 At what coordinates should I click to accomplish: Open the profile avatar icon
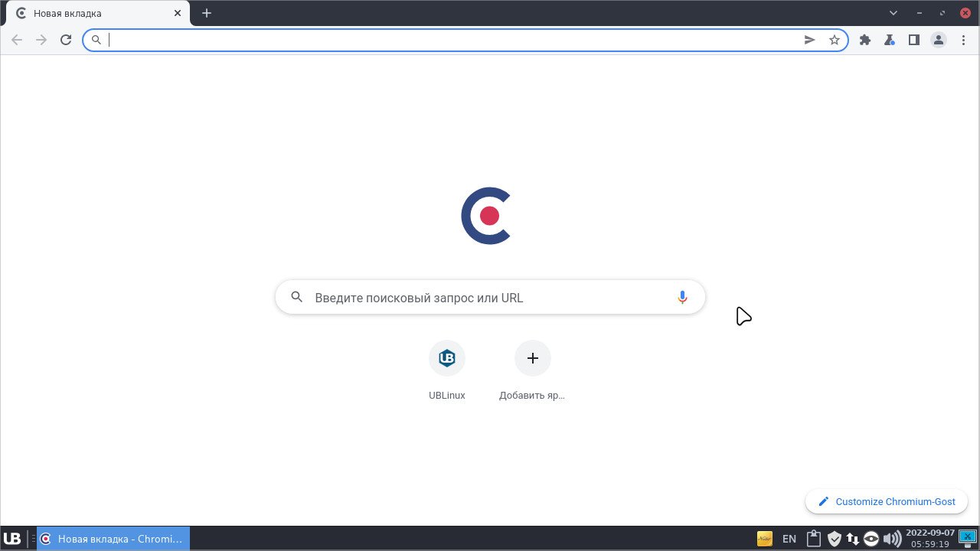(938, 40)
